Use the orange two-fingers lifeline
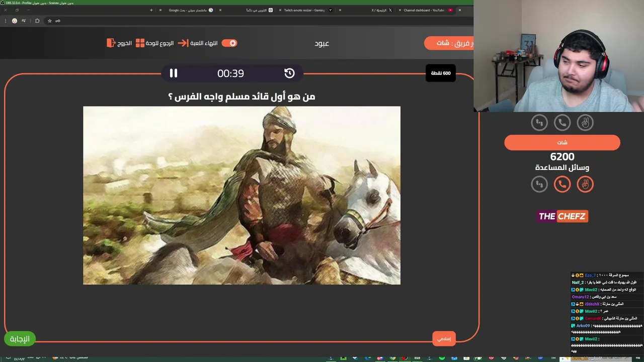The height and width of the screenshot is (362, 644). [x=585, y=185]
